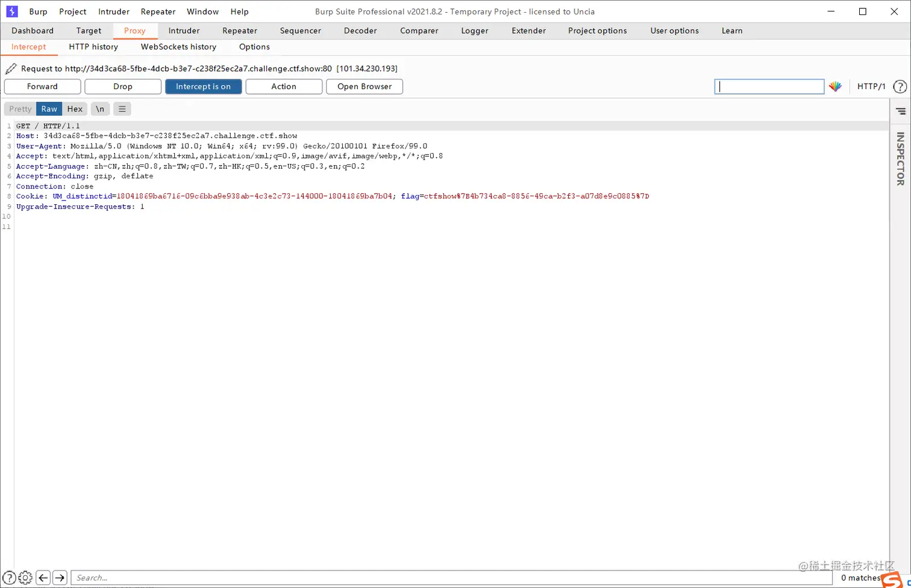Click the Upgrade-Insecure-Requests line
Viewport: 911px width, 588px height.
[x=80, y=207]
